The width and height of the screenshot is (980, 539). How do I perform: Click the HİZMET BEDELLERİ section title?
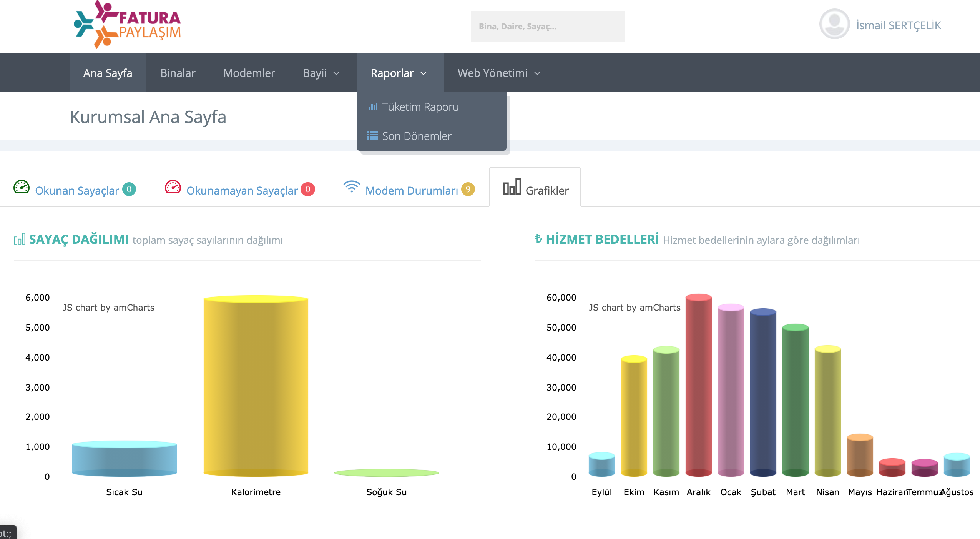(602, 239)
